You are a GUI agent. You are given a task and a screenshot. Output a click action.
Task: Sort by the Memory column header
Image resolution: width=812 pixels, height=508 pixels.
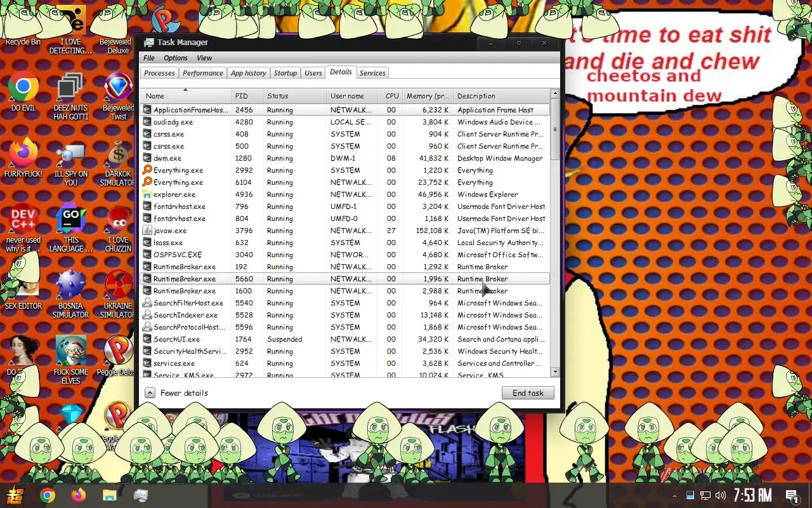pyautogui.click(x=428, y=96)
